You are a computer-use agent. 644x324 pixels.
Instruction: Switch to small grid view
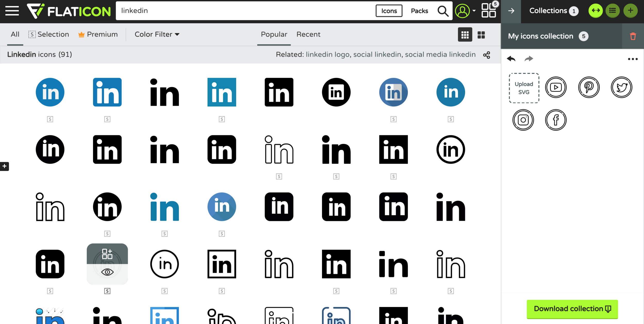[465, 35]
